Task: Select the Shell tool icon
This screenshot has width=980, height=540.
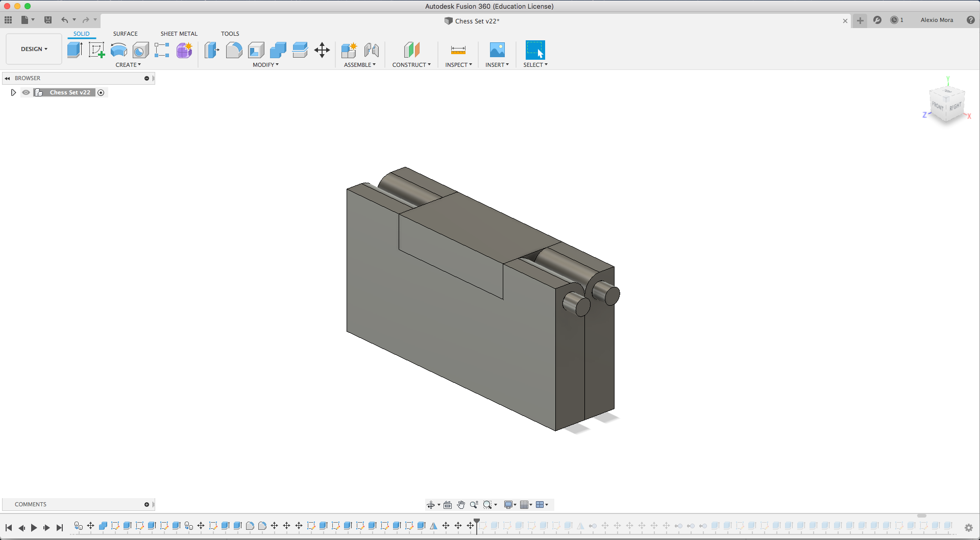Action: coord(256,50)
